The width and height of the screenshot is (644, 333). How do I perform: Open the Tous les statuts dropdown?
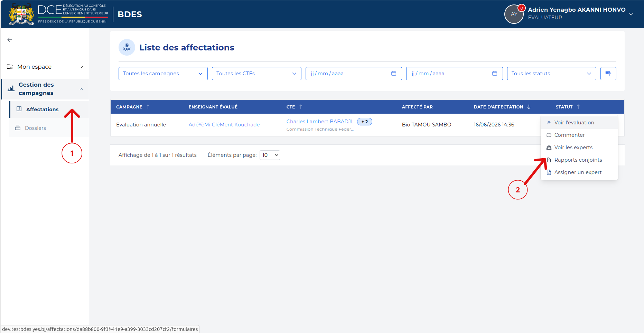pos(551,74)
